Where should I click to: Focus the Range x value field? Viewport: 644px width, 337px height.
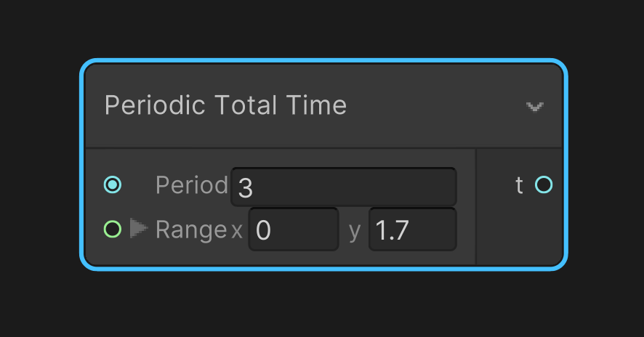[293, 230]
